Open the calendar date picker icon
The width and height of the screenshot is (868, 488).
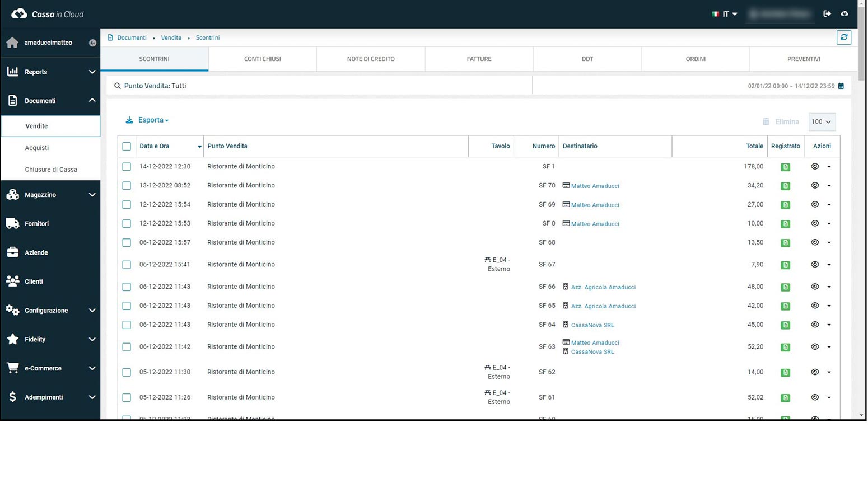coord(841,86)
